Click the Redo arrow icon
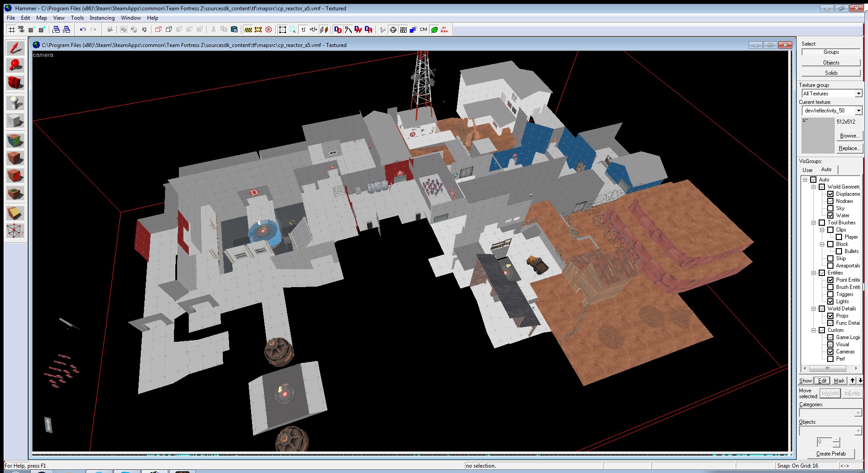 [x=93, y=30]
